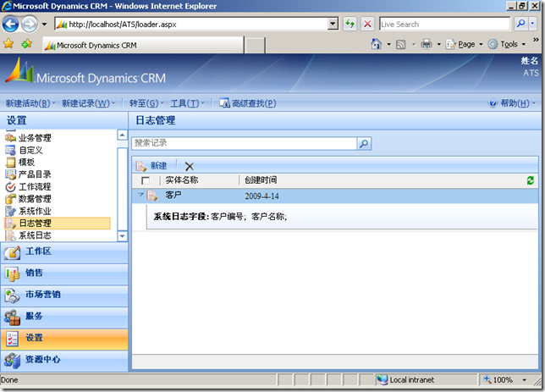Sort by the 创建时间 column header
Screen dimensions: 545x392
[261, 180]
